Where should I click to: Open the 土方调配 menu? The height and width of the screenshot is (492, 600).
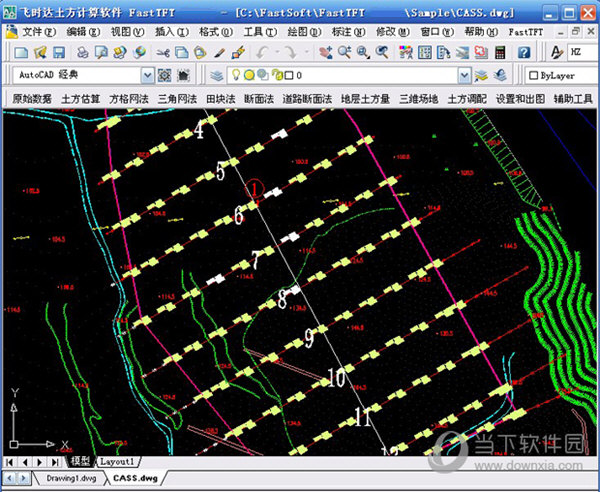point(467,99)
